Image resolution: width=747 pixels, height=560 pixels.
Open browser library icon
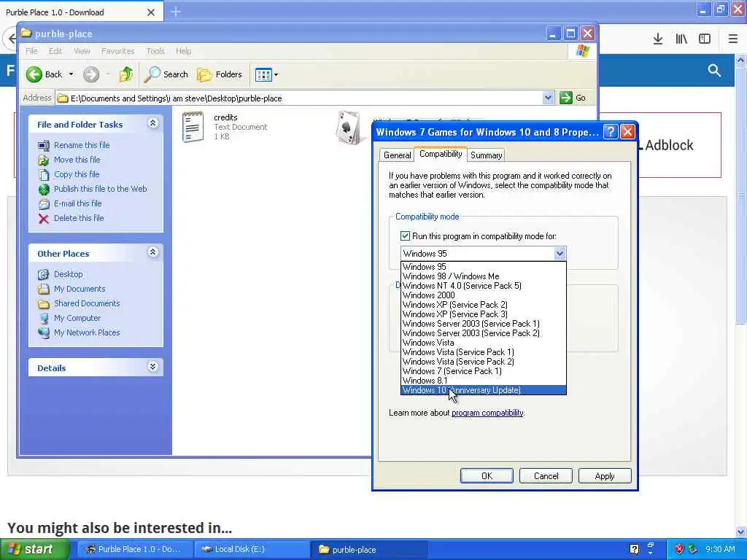[681, 39]
